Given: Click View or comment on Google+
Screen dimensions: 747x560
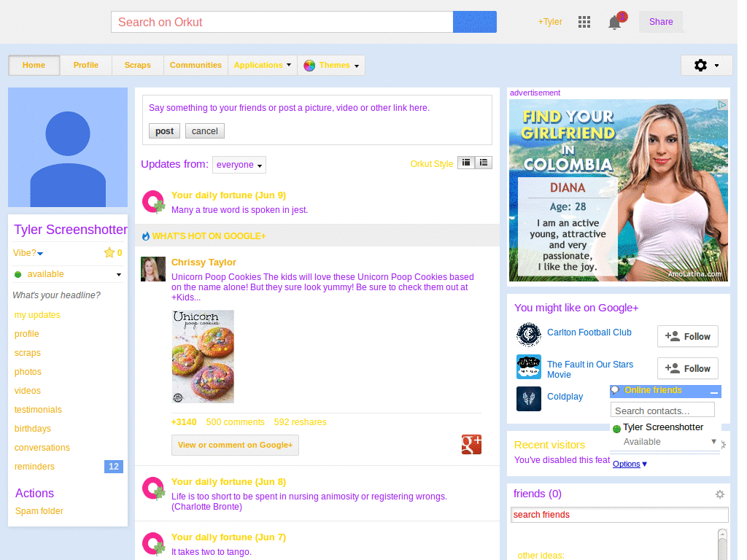Looking at the screenshot, I should click(x=236, y=445).
